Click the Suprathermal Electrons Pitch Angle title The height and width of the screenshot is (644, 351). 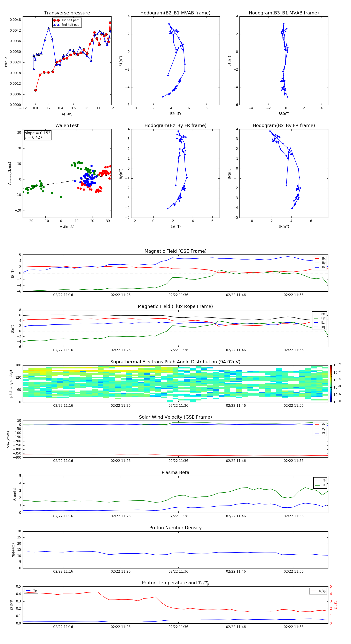point(175,362)
